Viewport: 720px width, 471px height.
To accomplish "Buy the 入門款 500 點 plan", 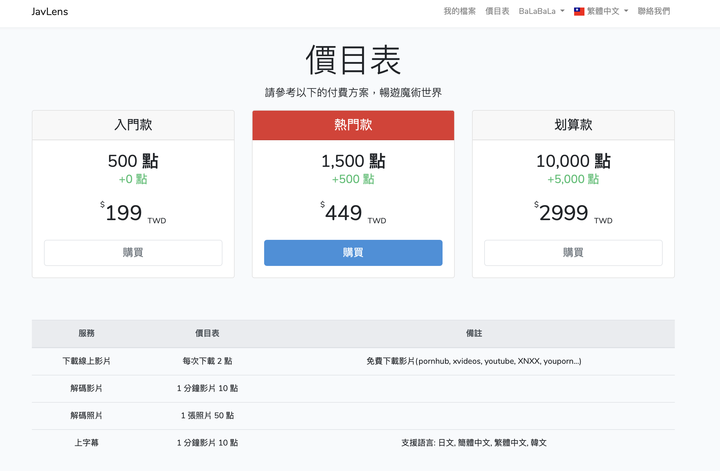I will [133, 253].
